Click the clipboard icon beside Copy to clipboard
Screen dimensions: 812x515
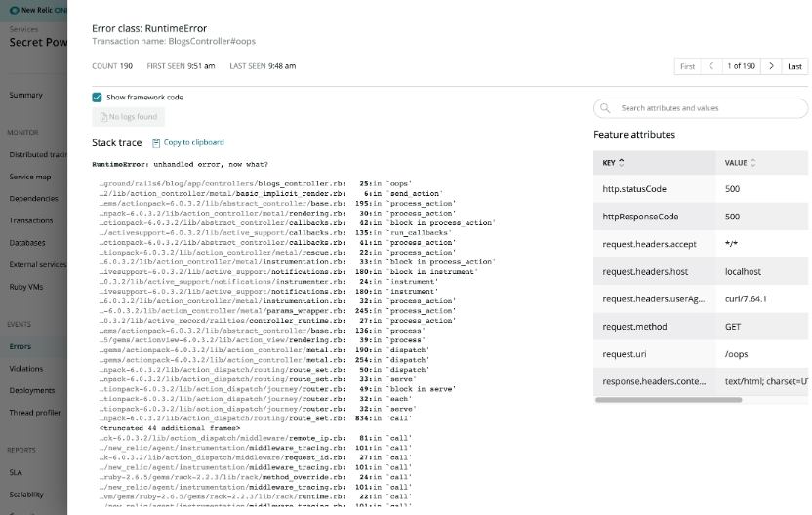pyautogui.click(x=156, y=142)
